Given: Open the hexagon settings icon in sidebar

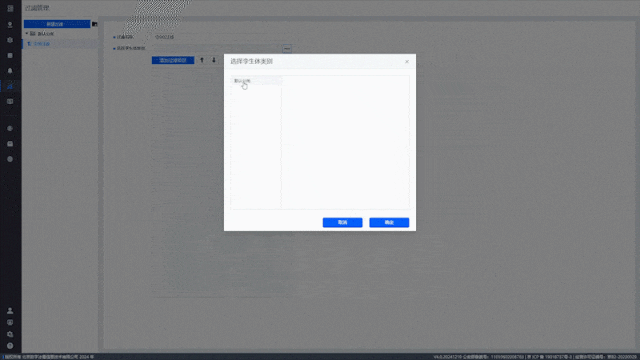Looking at the screenshot, I should 10,40.
